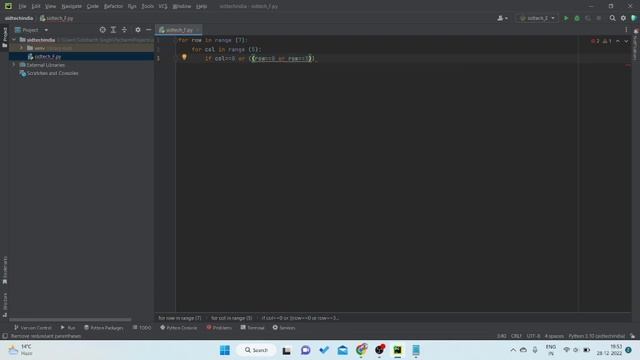
Task: Open the View menu
Action: (x=50, y=6)
